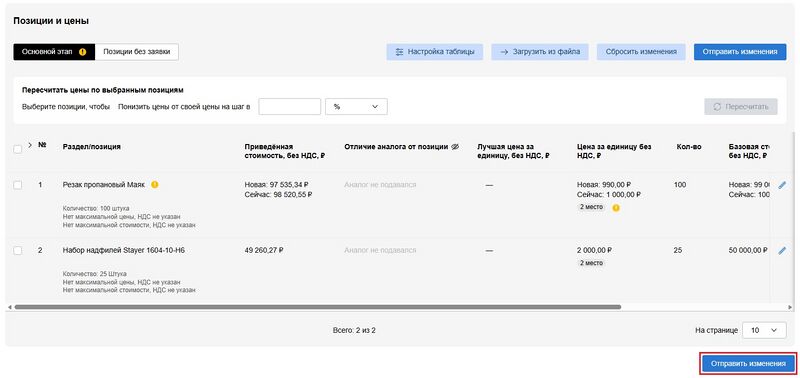Click sliders icon in Настройка таблицы button
This screenshot has height=378, width=800.
[399, 52]
